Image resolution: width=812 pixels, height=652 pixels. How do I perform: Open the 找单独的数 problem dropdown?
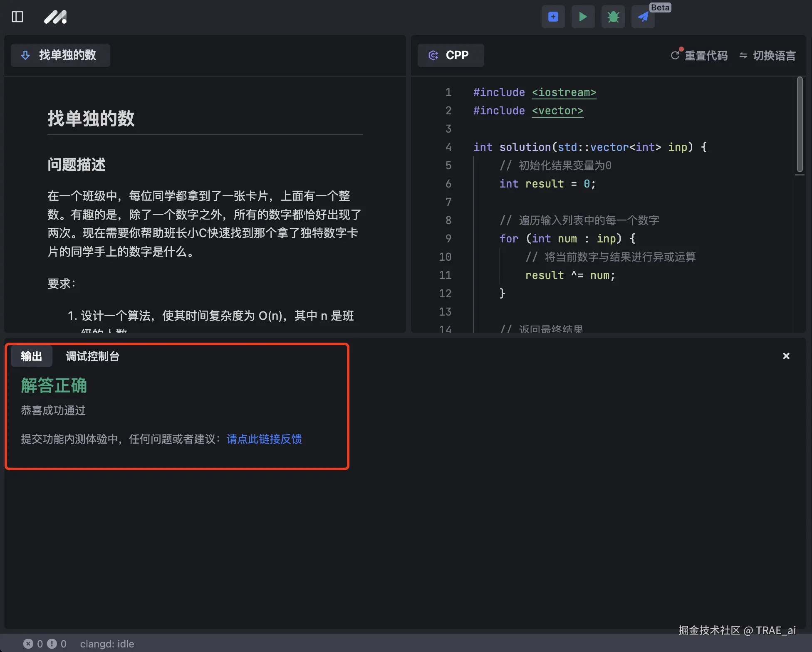click(60, 55)
